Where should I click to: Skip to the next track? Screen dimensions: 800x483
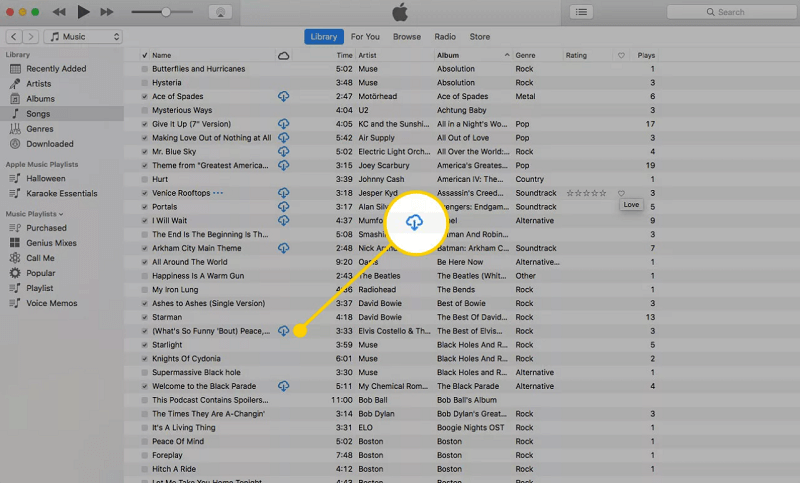[x=108, y=12]
